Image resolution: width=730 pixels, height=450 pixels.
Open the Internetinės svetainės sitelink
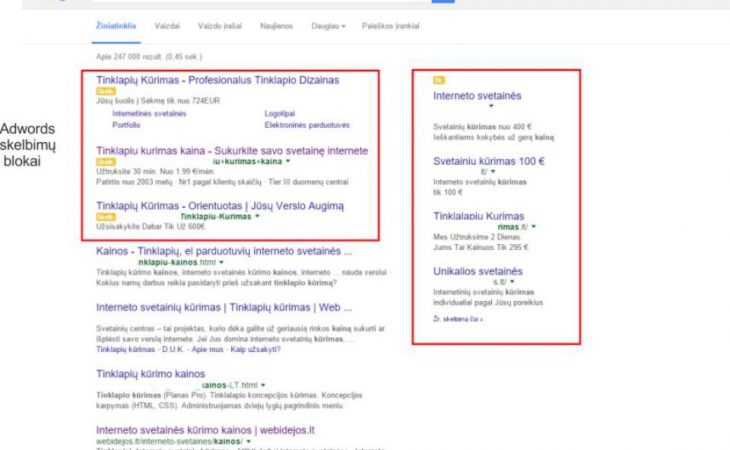click(149, 114)
